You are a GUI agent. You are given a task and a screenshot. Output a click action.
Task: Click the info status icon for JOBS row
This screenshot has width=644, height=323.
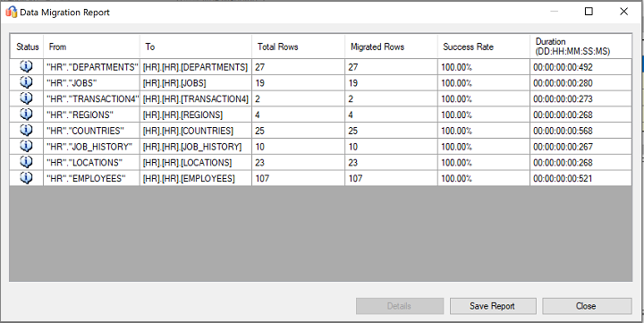[26, 82]
